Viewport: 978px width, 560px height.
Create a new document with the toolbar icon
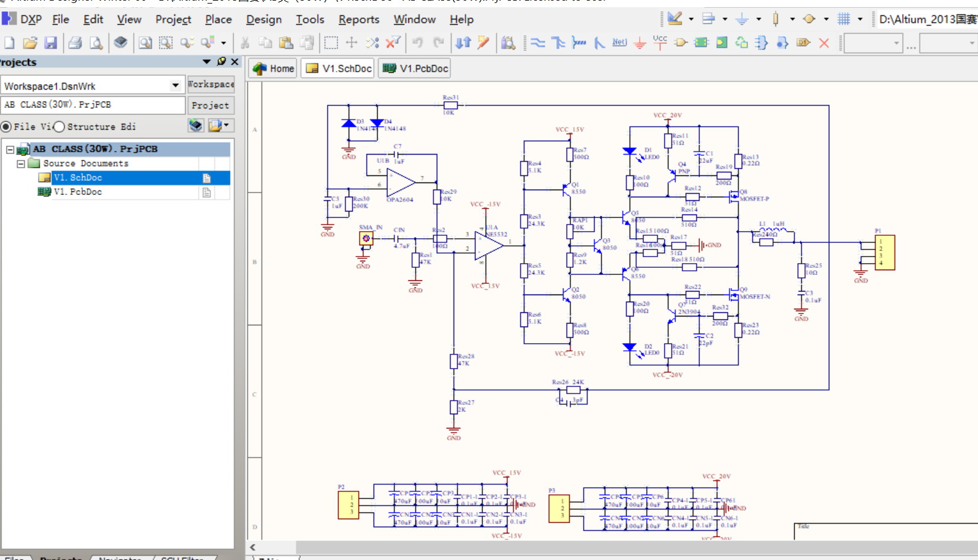tap(9, 43)
